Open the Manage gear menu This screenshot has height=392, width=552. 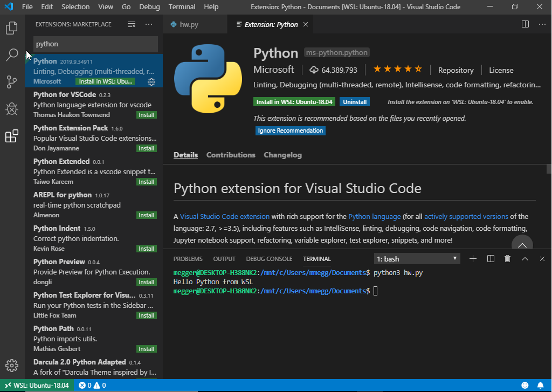[11, 365]
